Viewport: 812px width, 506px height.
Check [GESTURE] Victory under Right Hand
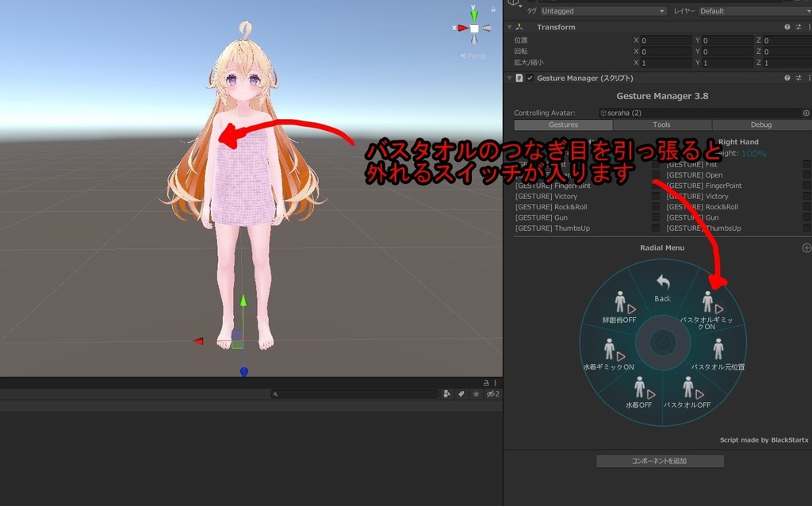pyautogui.click(x=656, y=196)
